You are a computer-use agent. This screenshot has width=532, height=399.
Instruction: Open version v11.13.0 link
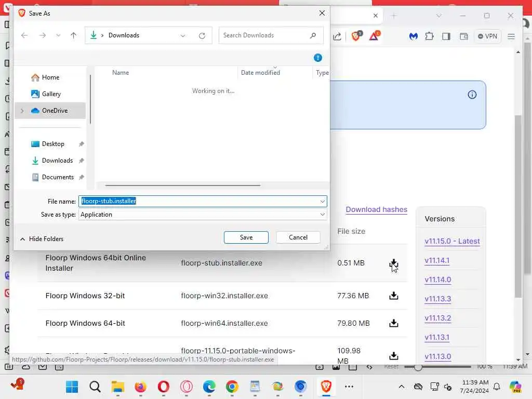tap(437, 356)
